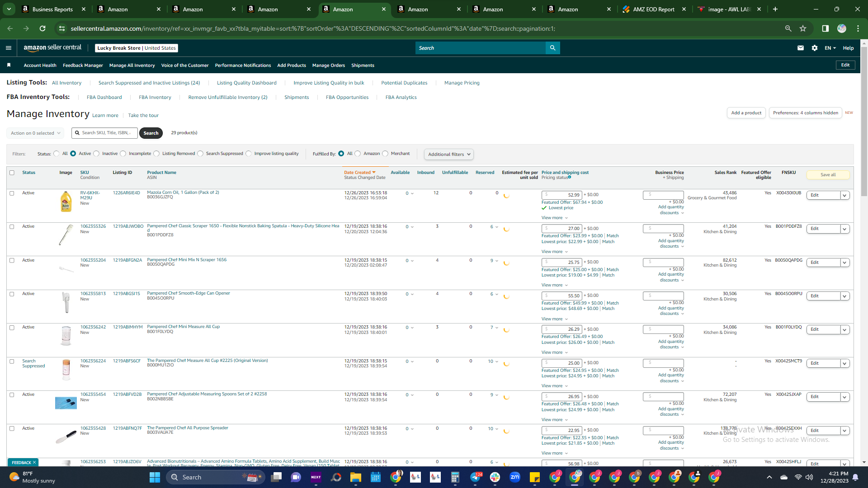The width and height of the screenshot is (868, 488).
Task: Open the messages envelope icon
Action: point(801,48)
